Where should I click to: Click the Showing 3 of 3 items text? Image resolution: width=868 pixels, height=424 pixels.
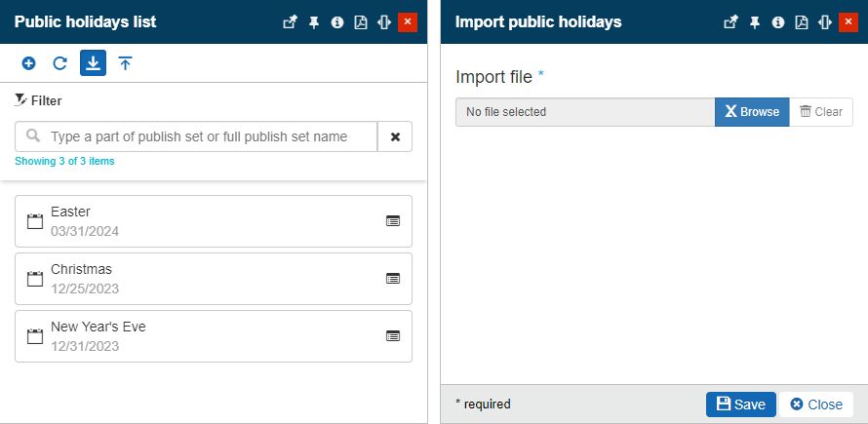coord(64,161)
